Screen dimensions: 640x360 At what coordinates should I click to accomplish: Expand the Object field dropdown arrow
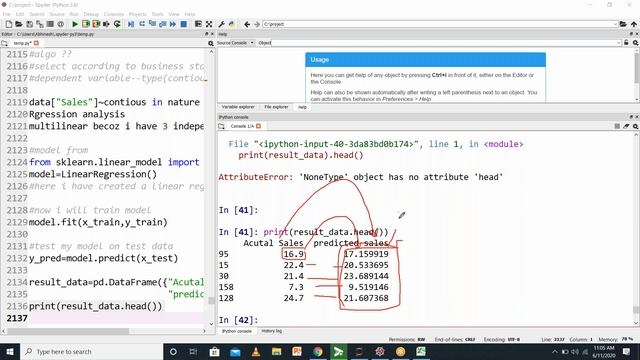(620, 42)
